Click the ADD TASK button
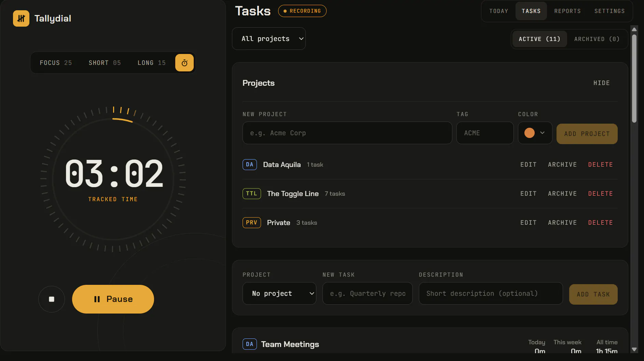 coord(593,294)
